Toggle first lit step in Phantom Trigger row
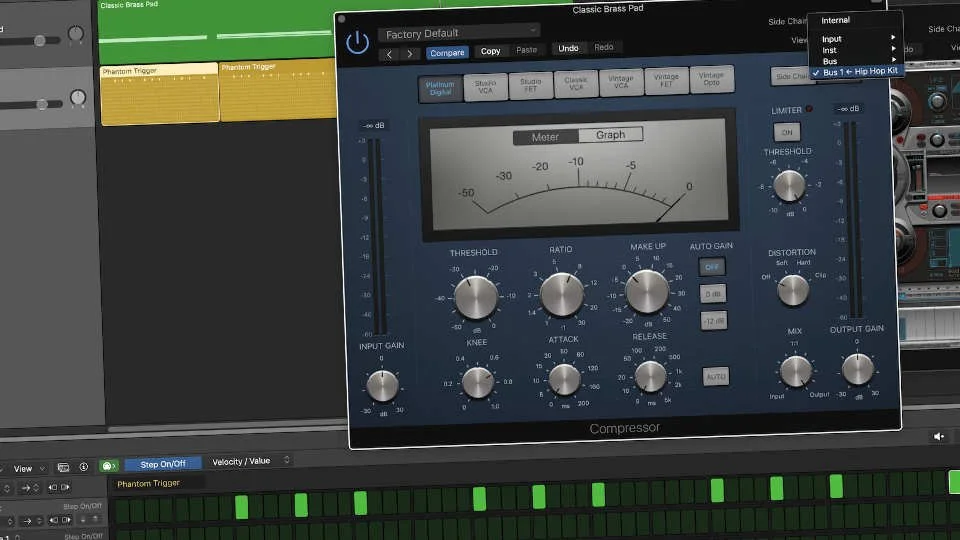 point(242,507)
